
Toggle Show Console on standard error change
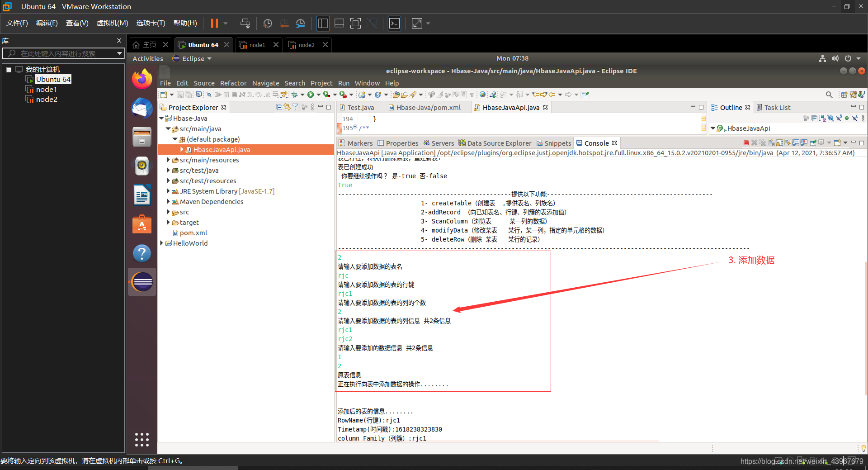point(804,143)
